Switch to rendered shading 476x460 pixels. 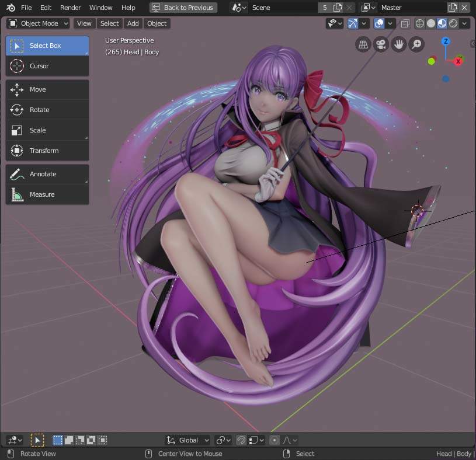click(x=453, y=23)
